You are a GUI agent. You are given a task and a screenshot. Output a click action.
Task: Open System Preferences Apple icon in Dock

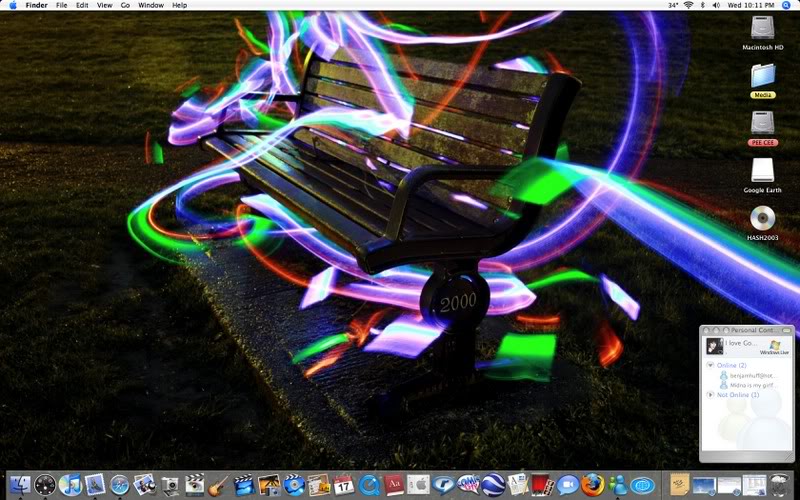(418, 485)
